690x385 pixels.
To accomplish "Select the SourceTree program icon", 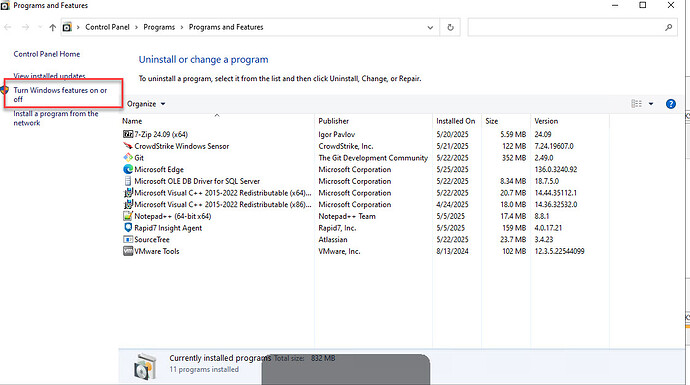I will [128, 239].
